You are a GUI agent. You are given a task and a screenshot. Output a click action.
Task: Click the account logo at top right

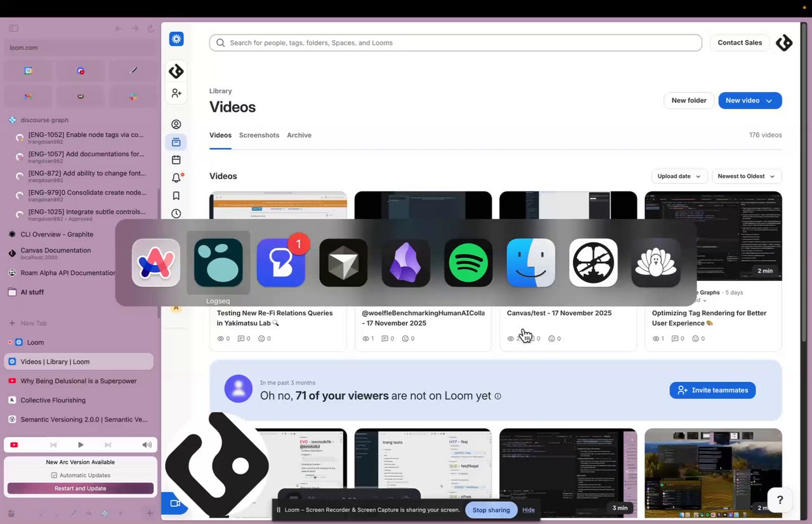(x=784, y=43)
